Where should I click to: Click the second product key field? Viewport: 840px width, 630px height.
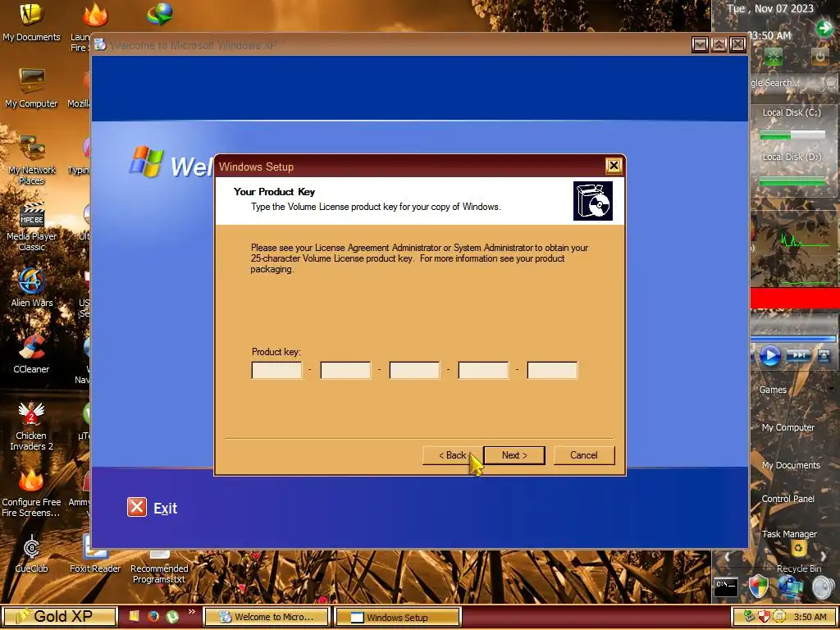tap(345, 370)
